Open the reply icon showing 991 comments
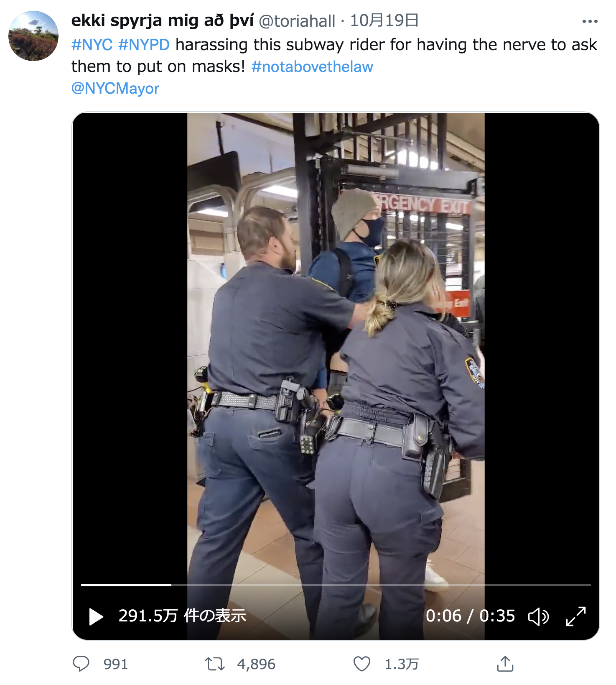The width and height of the screenshot is (616, 685). coord(81,664)
